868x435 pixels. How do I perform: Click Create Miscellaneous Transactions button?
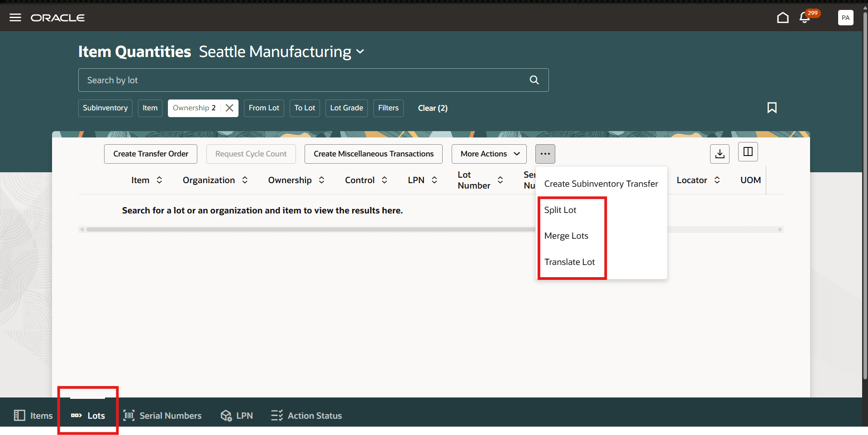373,154
